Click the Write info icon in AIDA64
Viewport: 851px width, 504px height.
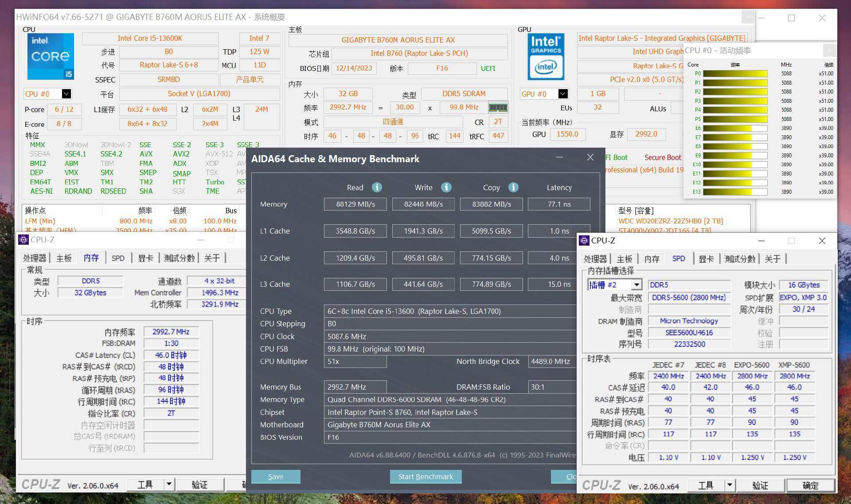[446, 187]
